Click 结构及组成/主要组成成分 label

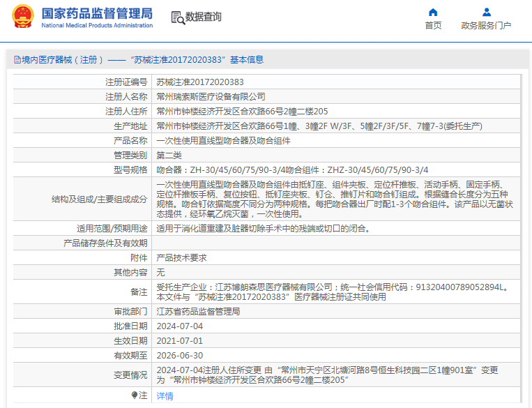click(100, 199)
